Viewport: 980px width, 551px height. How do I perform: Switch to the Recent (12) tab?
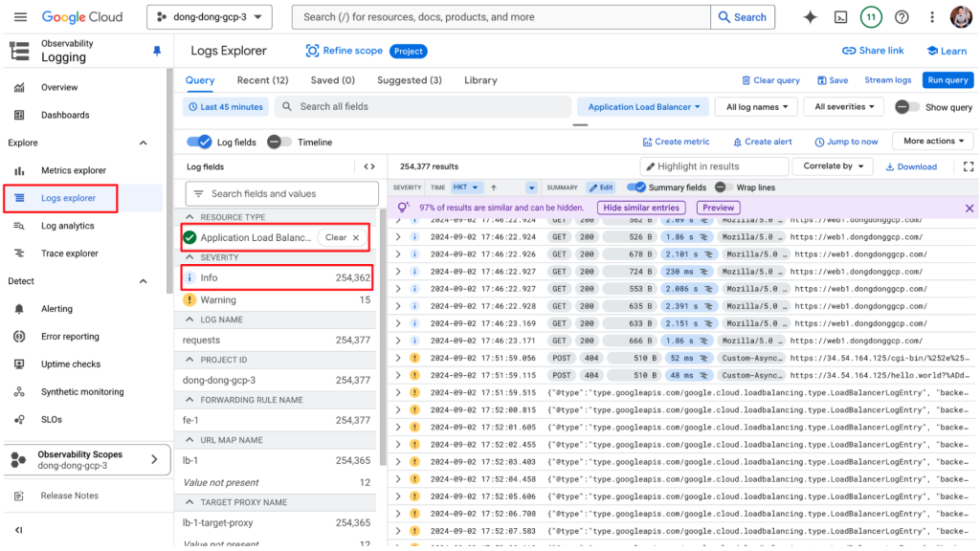point(262,80)
